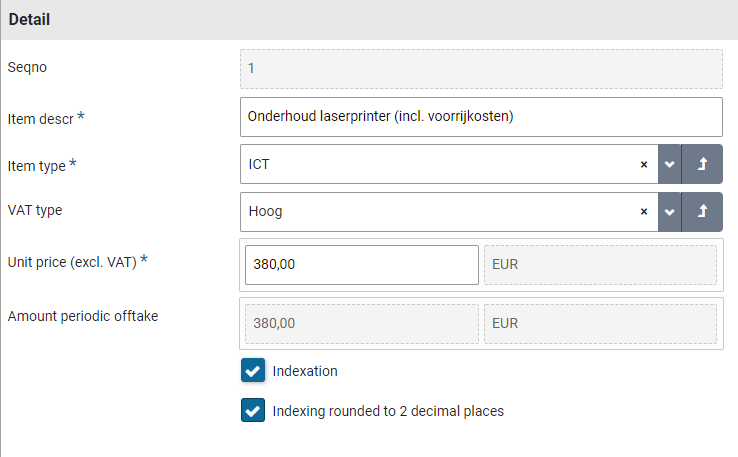Clear the VAT type Hoog value
This screenshot has height=457, width=738.
(644, 212)
